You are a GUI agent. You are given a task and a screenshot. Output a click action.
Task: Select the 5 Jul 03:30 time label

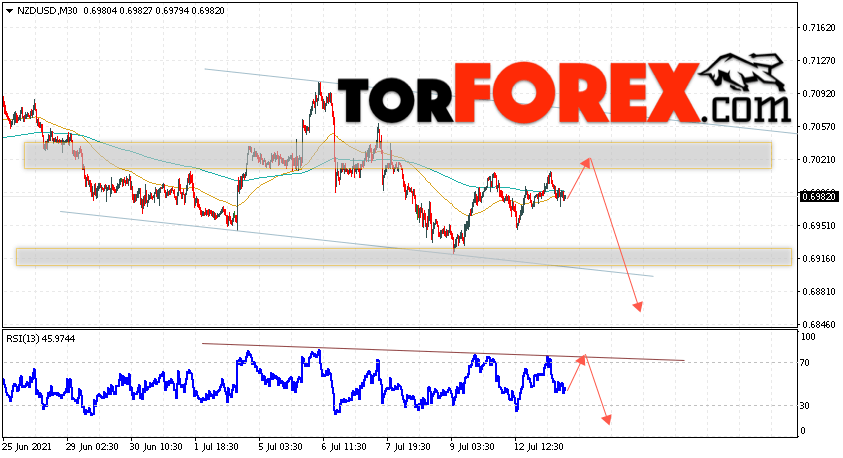[x=281, y=447]
